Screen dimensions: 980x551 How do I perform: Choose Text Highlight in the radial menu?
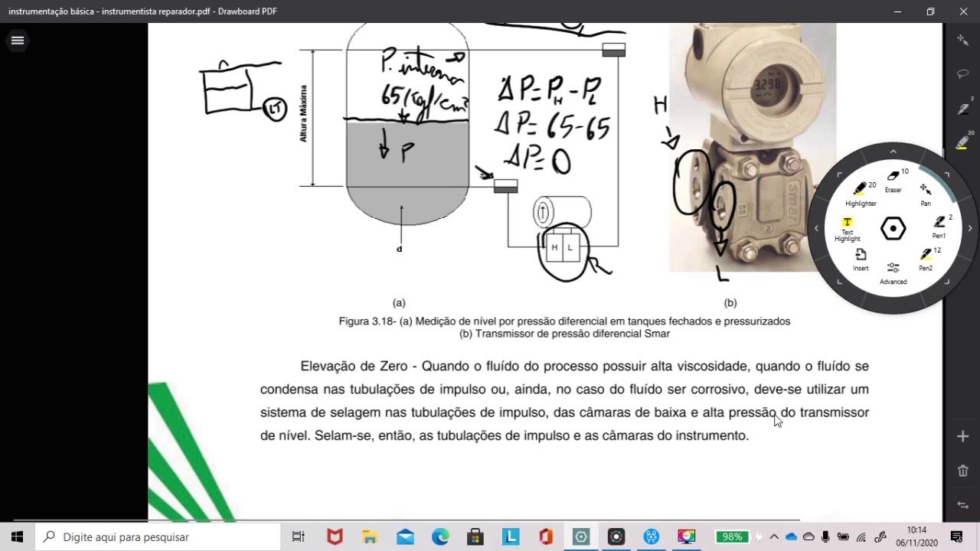[x=848, y=229]
